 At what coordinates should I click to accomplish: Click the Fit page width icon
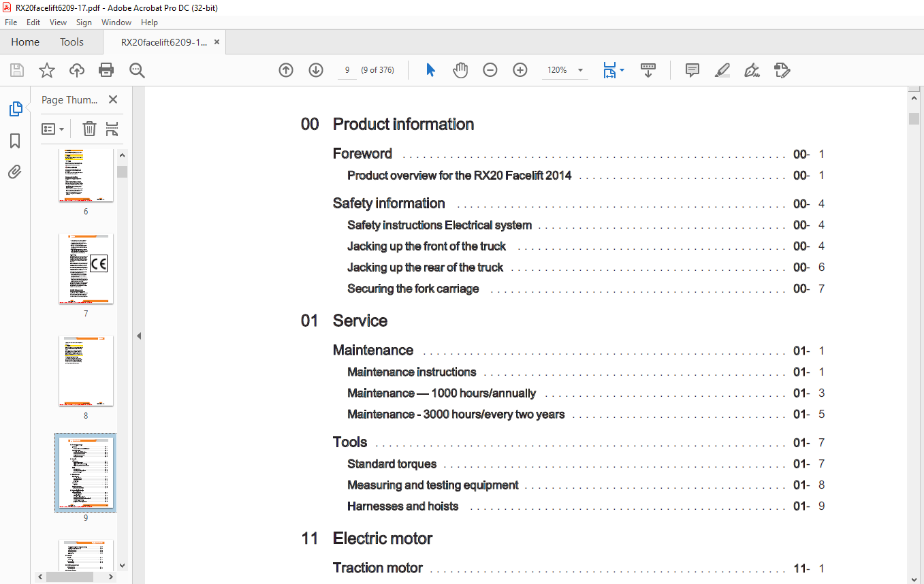609,70
